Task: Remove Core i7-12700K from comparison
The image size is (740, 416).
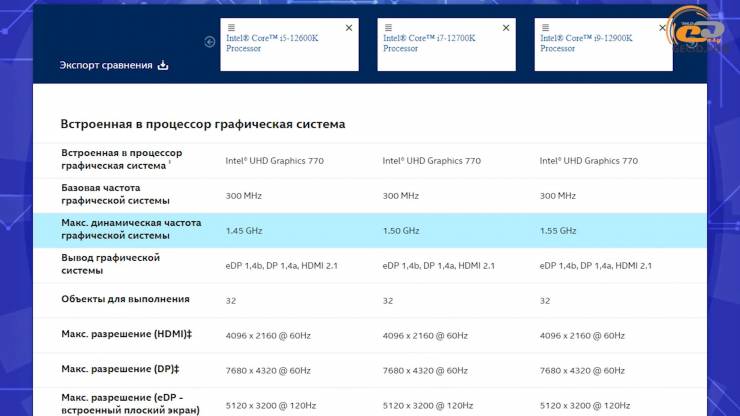Action: coord(506,28)
